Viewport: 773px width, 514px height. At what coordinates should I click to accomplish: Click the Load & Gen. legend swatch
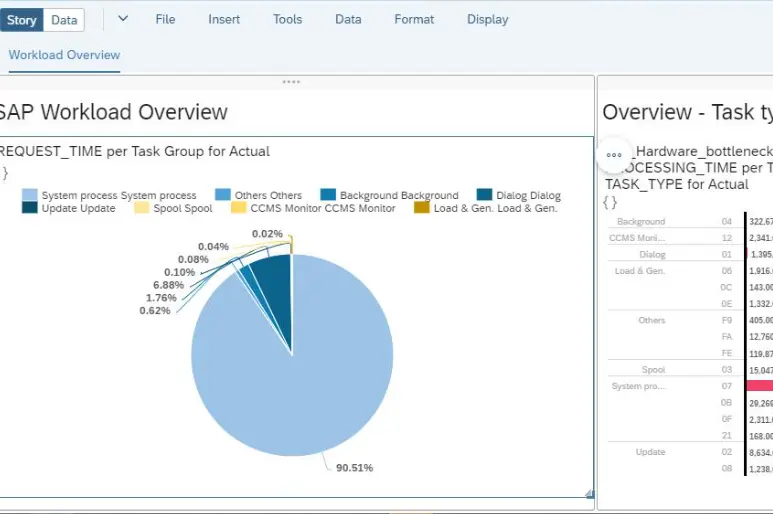coord(421,208)
